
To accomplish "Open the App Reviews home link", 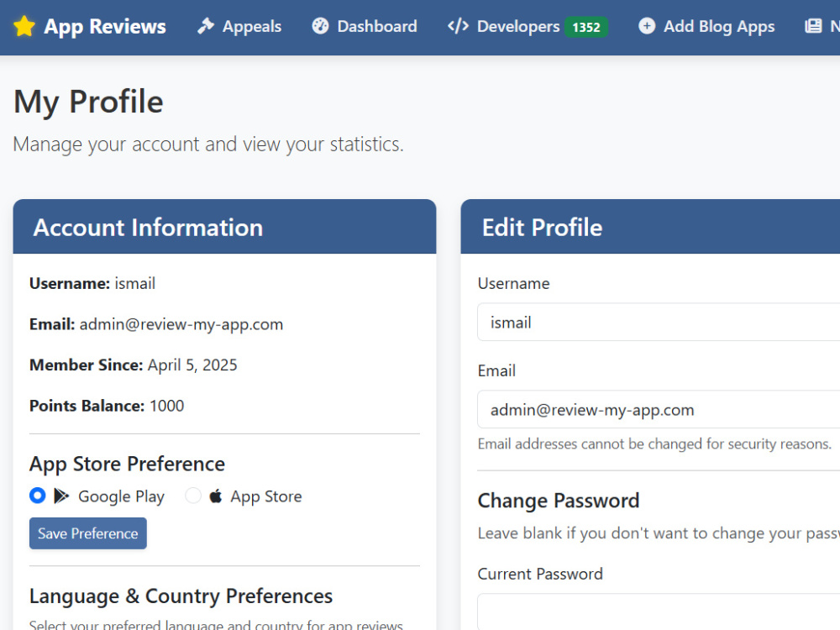I will [x=90, y=26].
